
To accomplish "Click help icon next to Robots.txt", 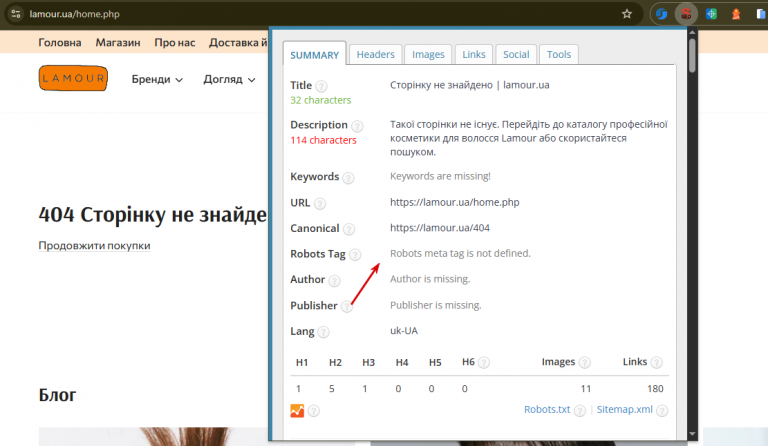I will coord(579,410).
